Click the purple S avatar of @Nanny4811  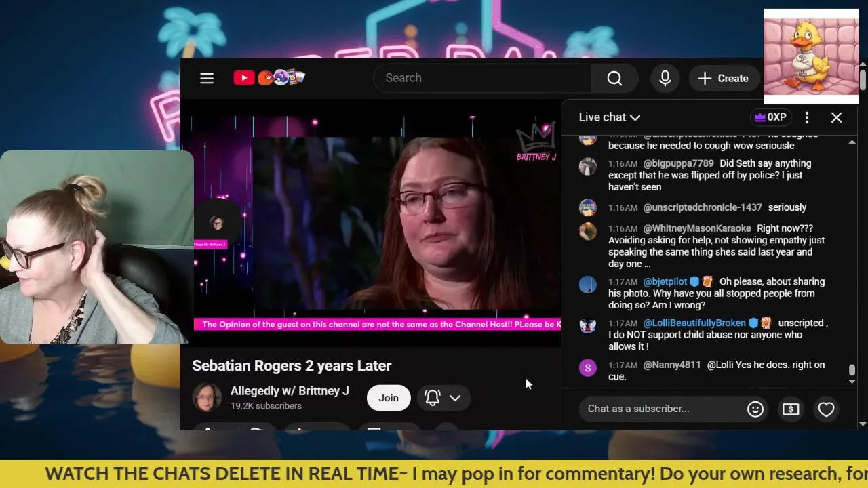tap(587, 367)
